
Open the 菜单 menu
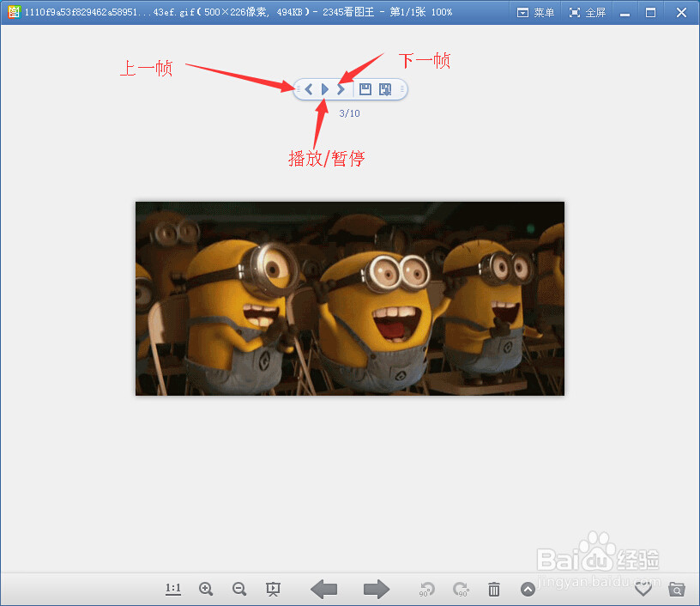535,13
